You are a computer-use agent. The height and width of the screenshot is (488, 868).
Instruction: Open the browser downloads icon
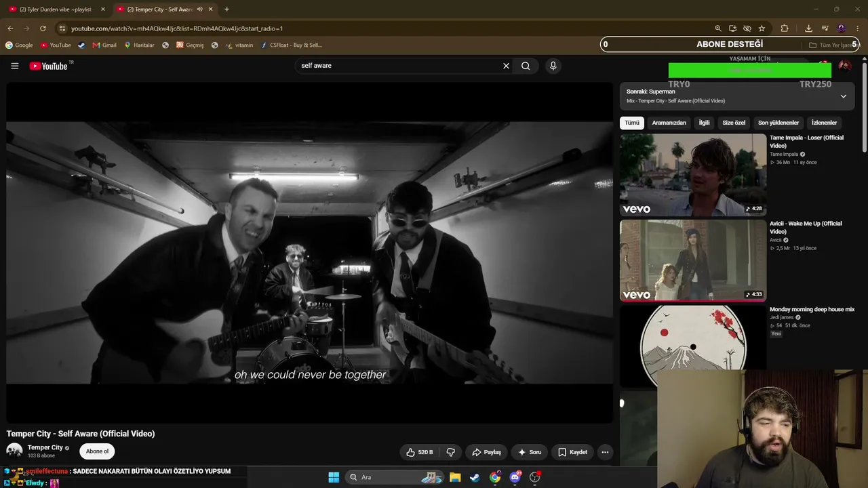point(808,28)
